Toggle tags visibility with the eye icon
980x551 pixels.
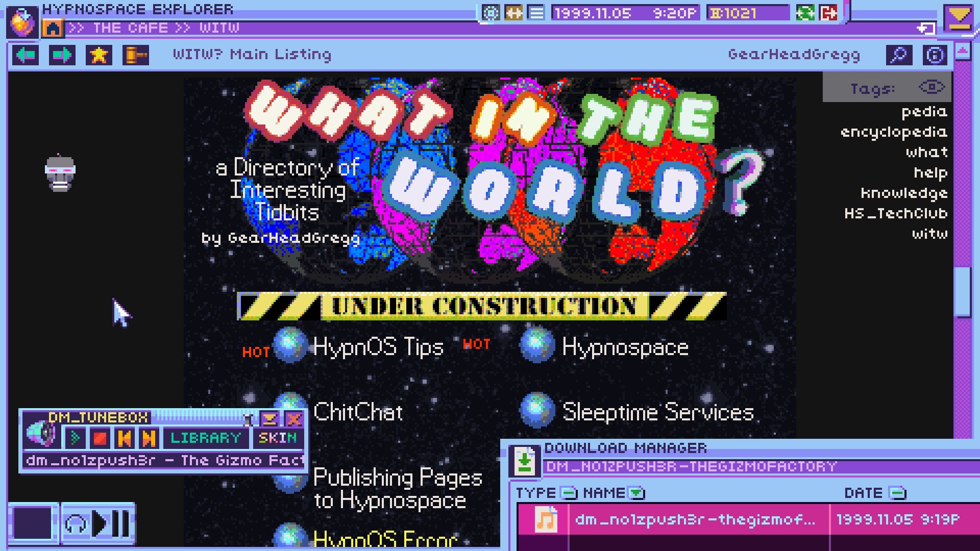(932, 87)
